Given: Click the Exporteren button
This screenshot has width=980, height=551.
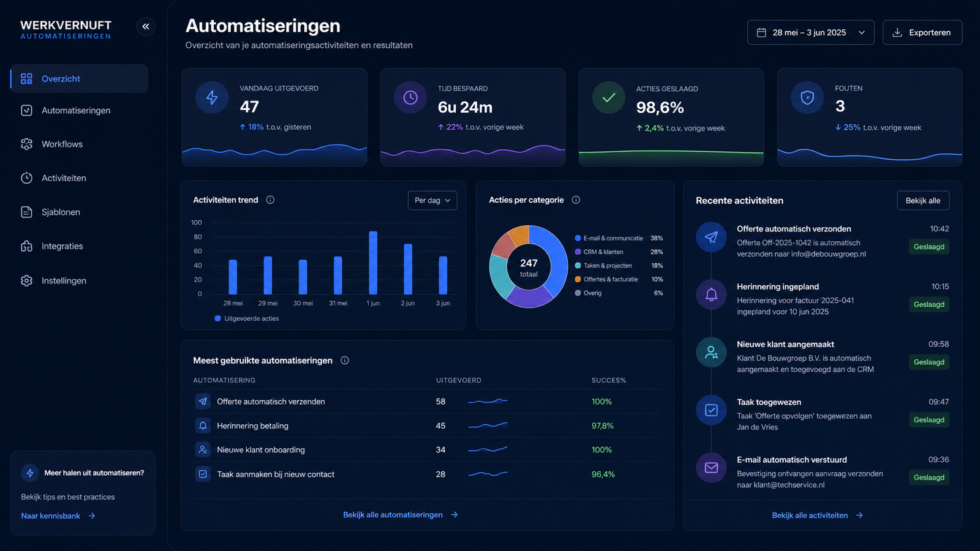Looking at the screenshot, I should coord(922,32).
